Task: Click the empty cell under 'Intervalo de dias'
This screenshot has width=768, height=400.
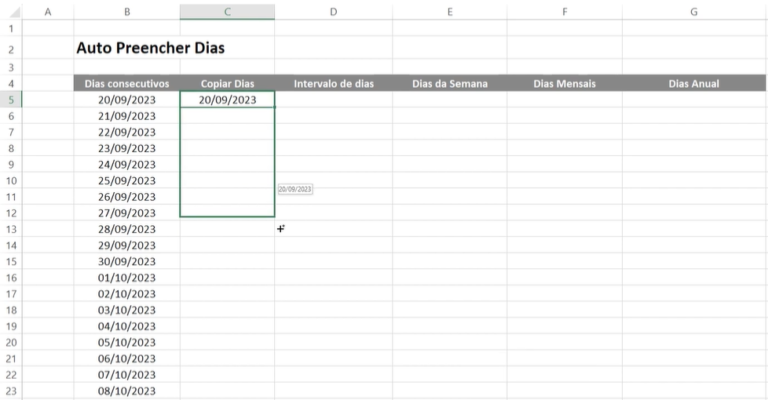Action: (333, 100)
